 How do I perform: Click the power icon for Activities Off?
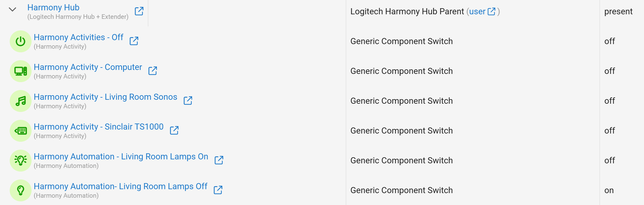21,41
